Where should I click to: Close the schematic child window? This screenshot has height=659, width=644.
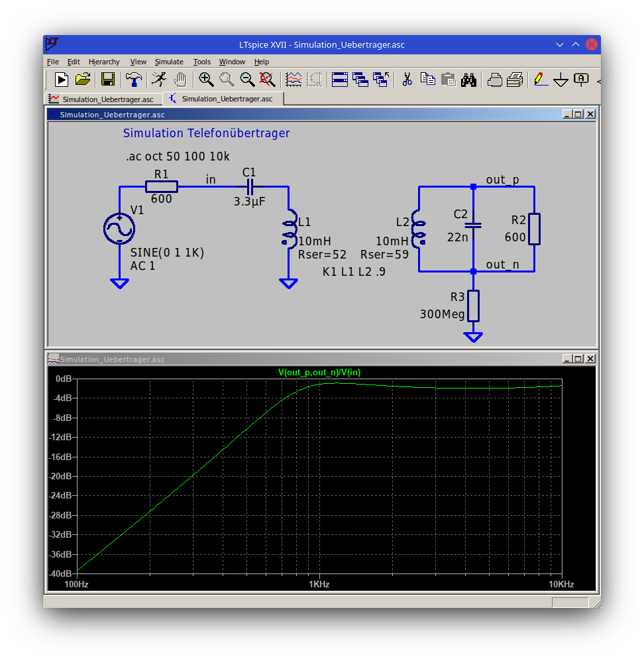point(590,114)
